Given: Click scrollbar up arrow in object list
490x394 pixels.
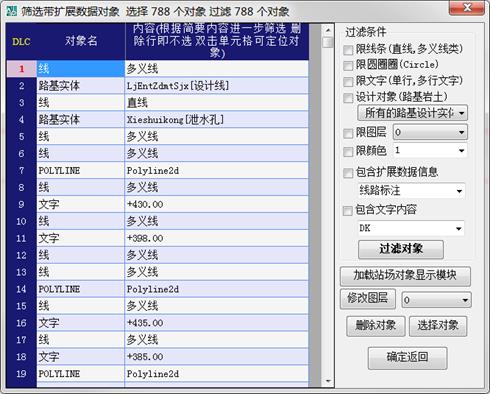Looking at the screenshot, I should [x=328, y=30].
